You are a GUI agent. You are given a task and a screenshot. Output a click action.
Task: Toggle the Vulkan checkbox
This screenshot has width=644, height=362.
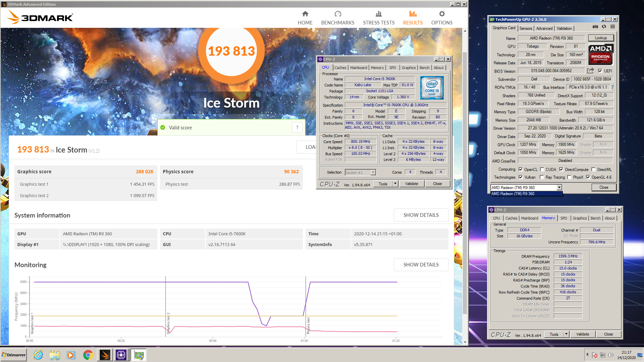(x=521, y=177)
